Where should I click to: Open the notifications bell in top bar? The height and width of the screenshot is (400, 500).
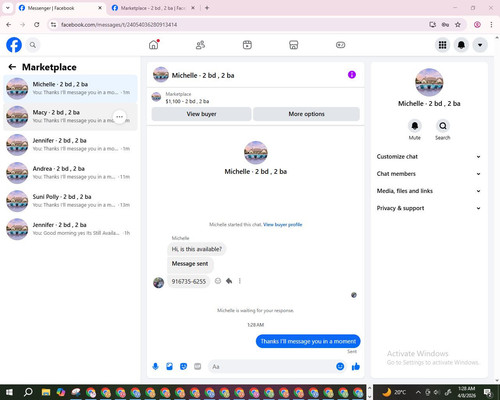[461, 45]
